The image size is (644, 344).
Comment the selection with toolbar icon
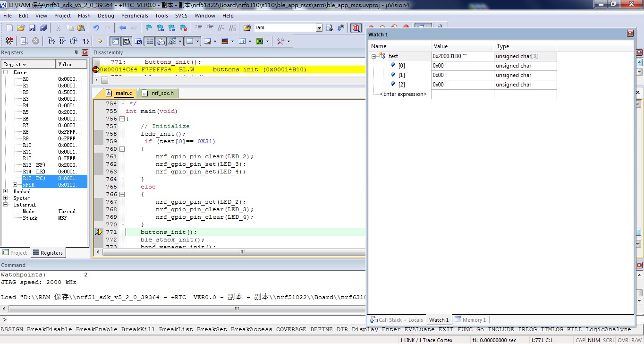(x=221, y=28)
